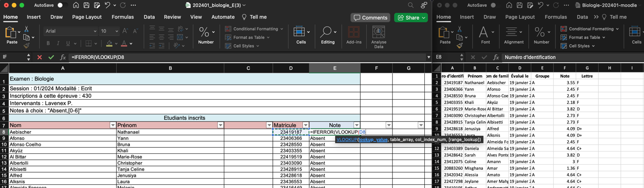644x188 pixels.
Task: Click the Save As icon in left window
Action: 97,5
